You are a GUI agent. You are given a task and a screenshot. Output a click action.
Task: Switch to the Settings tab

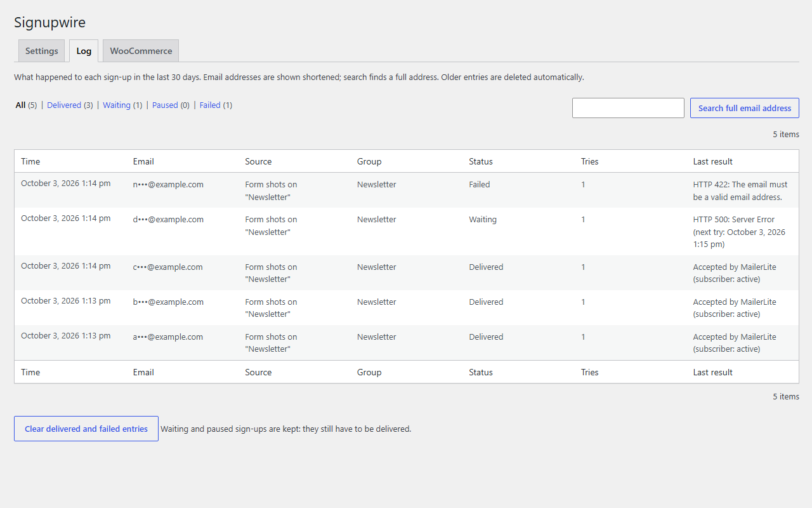[x=42, y=51]
